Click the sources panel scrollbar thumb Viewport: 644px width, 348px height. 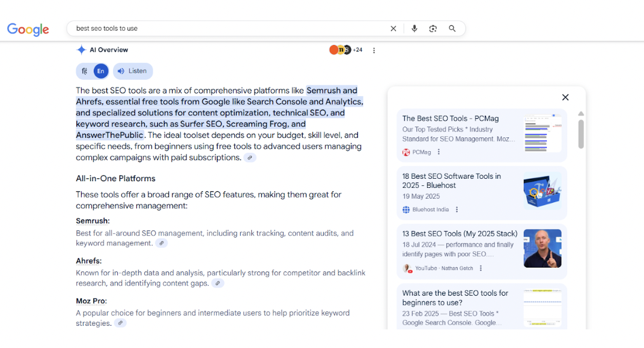[581, 133]
